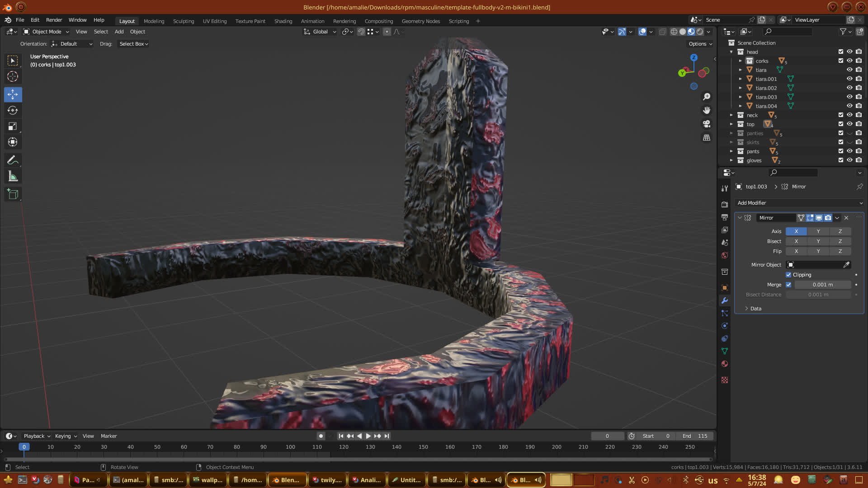Viewport: 868px width, 488px height.
Task: Hide tiara.002 with eye icon
Action: pyautogui.click(x=849, y=88)
